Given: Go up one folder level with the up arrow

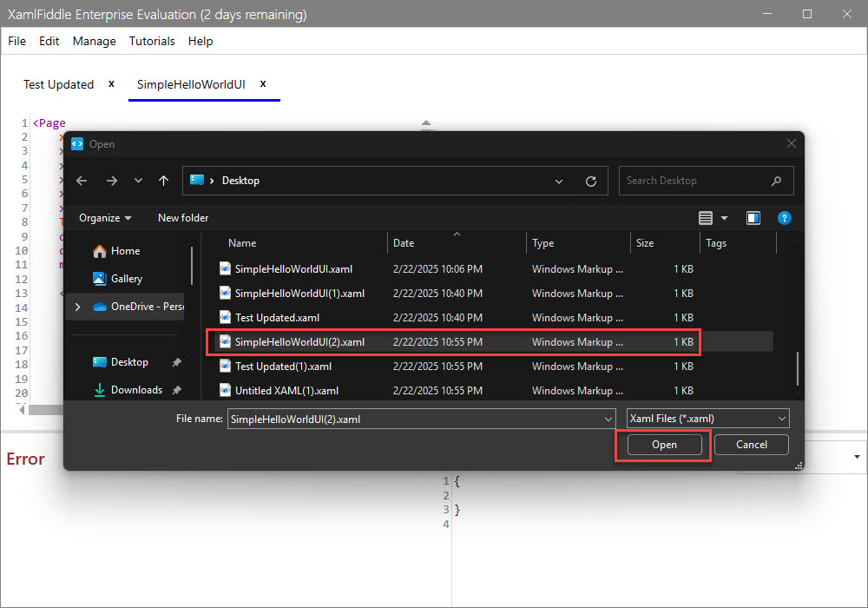Looking at the screenshot, I should point(163,181).
